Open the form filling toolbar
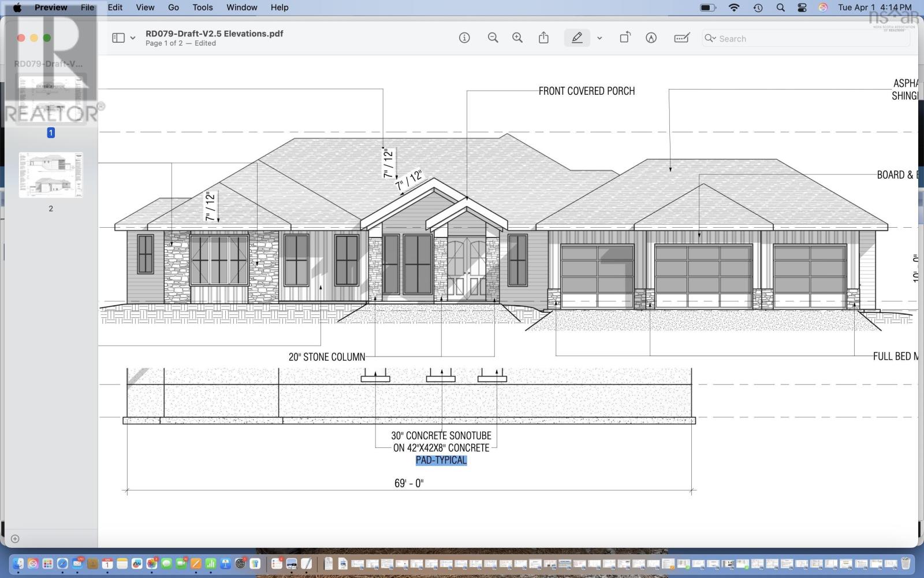Screen dimensions: 924x578 point(681,38)
